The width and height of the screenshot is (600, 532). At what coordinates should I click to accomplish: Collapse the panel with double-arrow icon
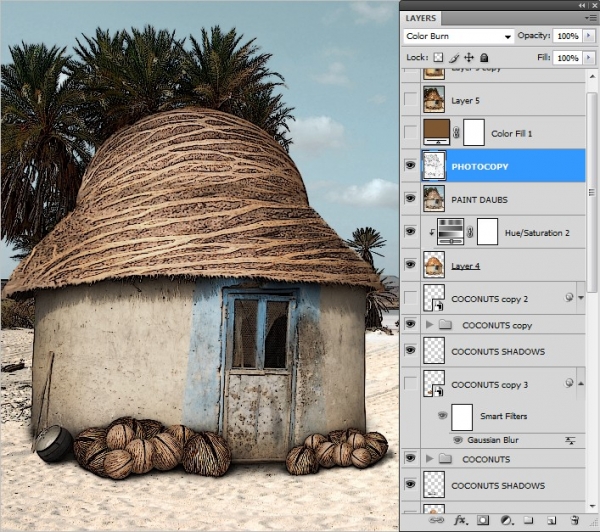click(582, 5)
